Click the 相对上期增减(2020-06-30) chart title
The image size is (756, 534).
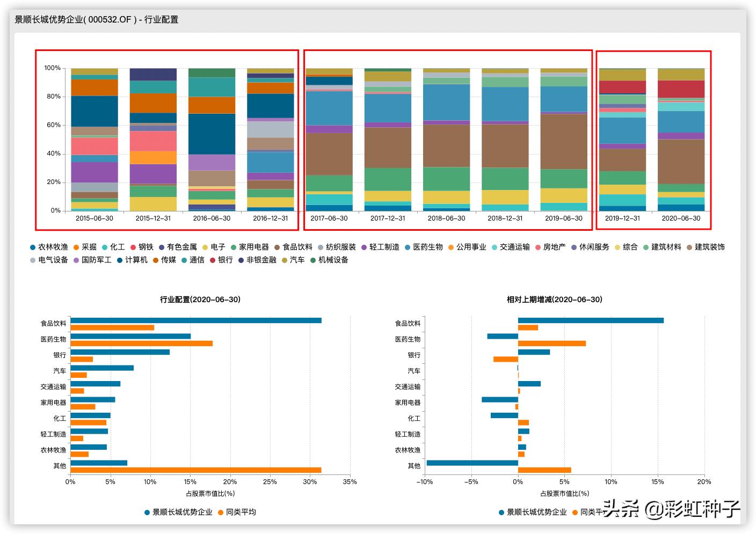click(555, 299)
